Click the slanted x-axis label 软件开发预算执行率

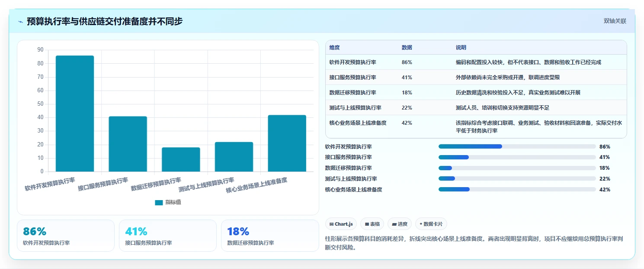[x=50, y=184]
